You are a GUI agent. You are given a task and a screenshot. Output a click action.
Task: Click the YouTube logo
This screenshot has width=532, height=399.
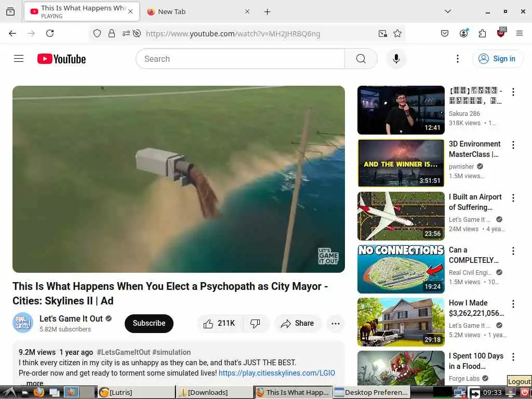pos(61,59)
